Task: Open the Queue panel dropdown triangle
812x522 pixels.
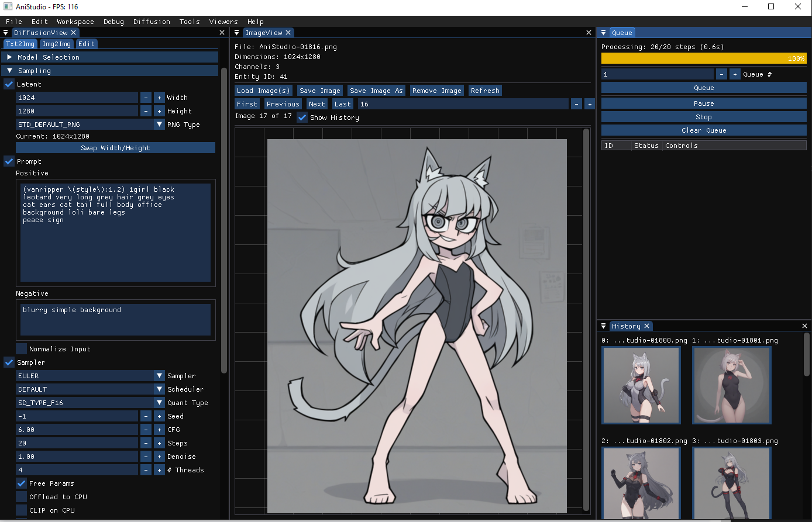Action: pos(603,33)
